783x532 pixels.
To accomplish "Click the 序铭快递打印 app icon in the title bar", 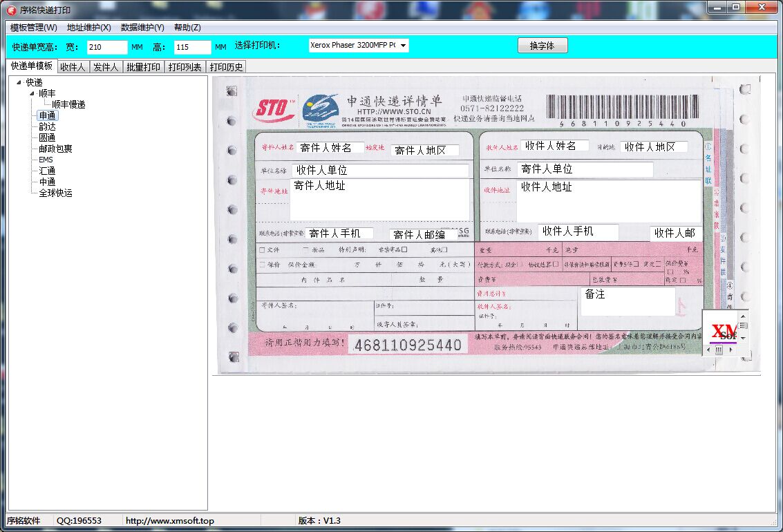I will click(12, 10).
